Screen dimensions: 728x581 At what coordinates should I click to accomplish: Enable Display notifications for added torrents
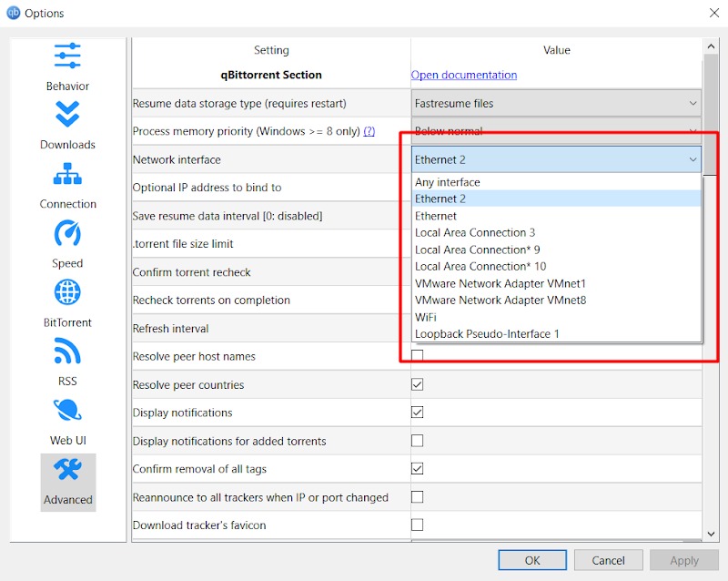pyautogui.click(x=417, y=441)
